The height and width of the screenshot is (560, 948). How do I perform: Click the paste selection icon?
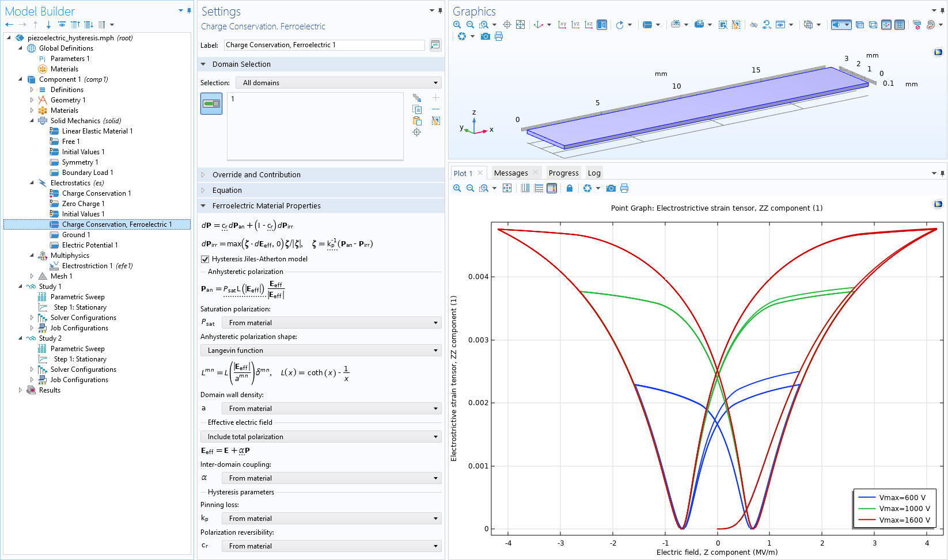click(x=417, y=121)
